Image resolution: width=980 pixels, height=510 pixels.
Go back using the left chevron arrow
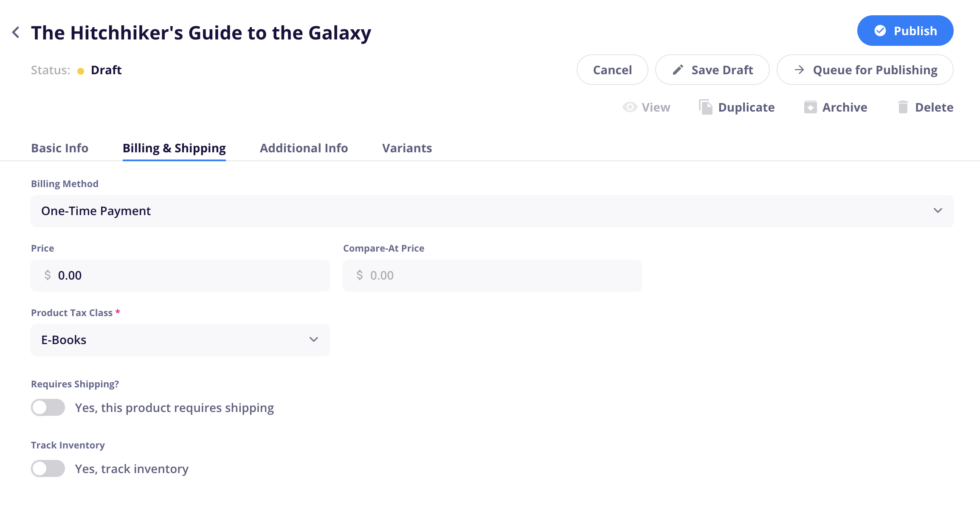pos(16,33)
